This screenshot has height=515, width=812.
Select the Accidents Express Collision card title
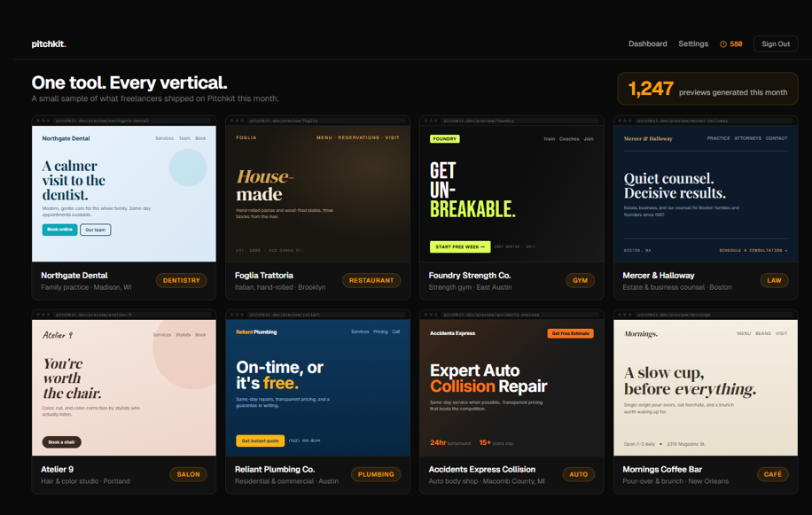pyautogui.click(x=481, y=470)
